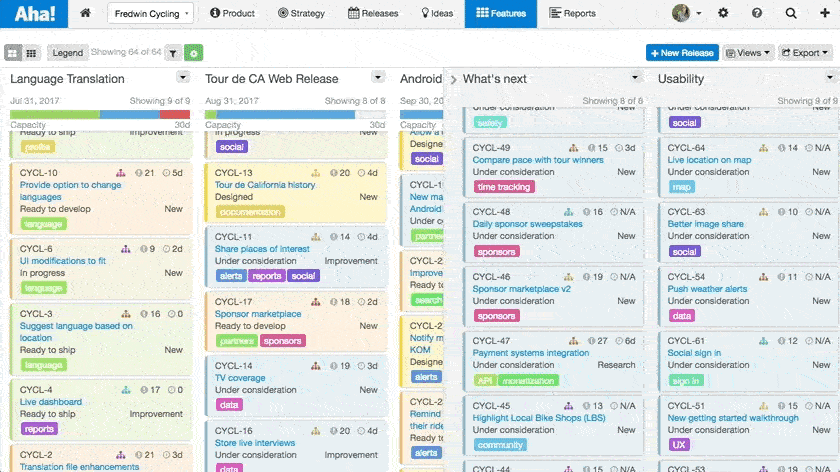Open the settings gear menu
The height and width of the screenshot is (472, 840).
point(723,13)
